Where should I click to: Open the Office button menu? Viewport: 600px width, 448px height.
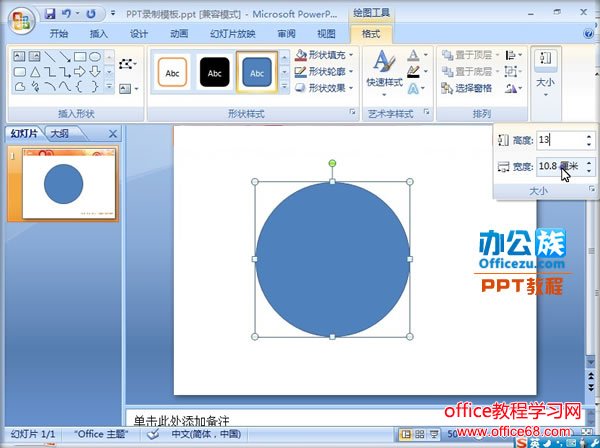pyautogui.click(x=22, y=20)
